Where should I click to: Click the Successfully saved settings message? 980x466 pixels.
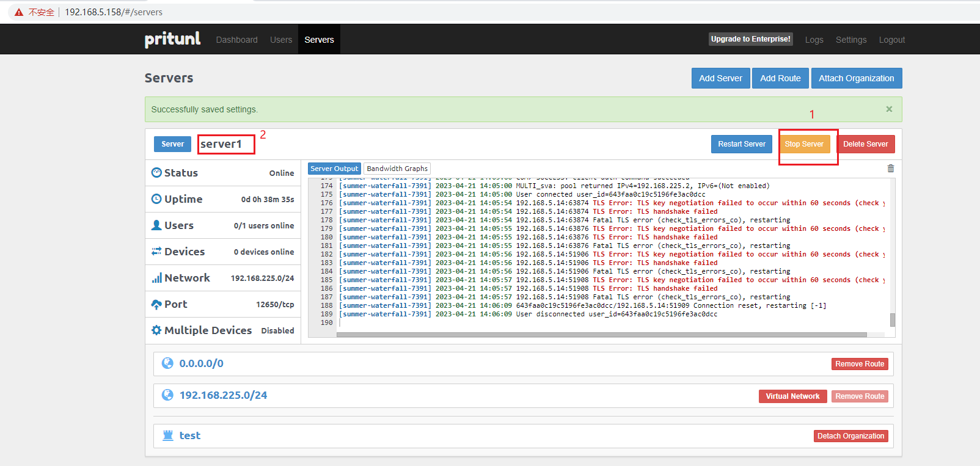[x=205, y=109]
